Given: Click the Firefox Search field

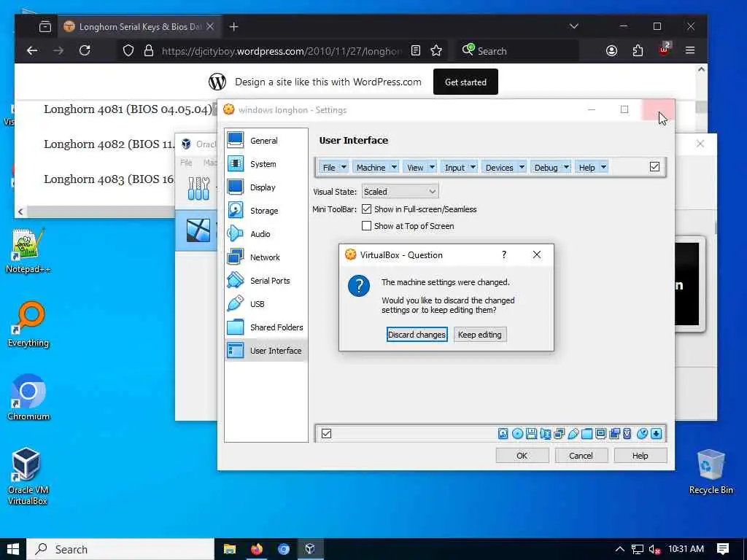Looking at the screenshot, I should [518, 51].
